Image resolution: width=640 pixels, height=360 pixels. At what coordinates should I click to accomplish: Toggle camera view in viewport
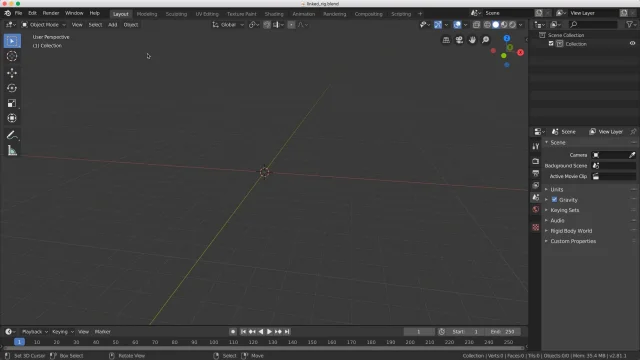(x=459, y=40)
